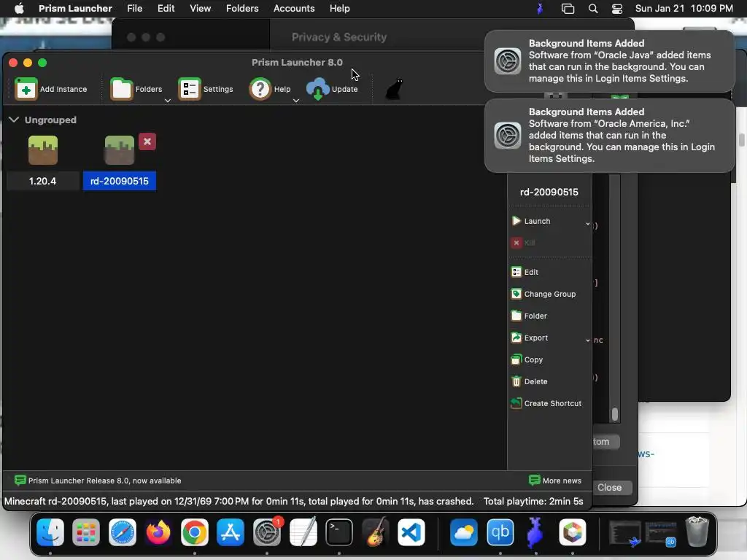Open GarageBand from the Dock
747x560 pixels.
point(376,532)
